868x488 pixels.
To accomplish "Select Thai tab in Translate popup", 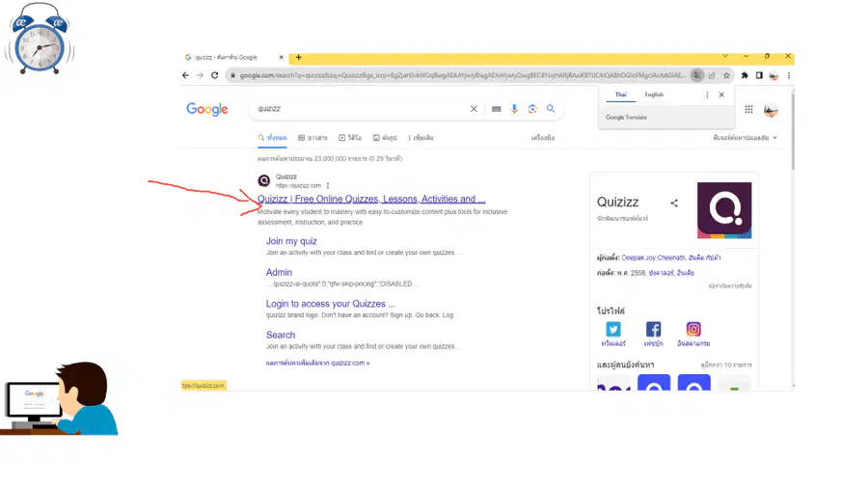I will click(x=620, y=95).
